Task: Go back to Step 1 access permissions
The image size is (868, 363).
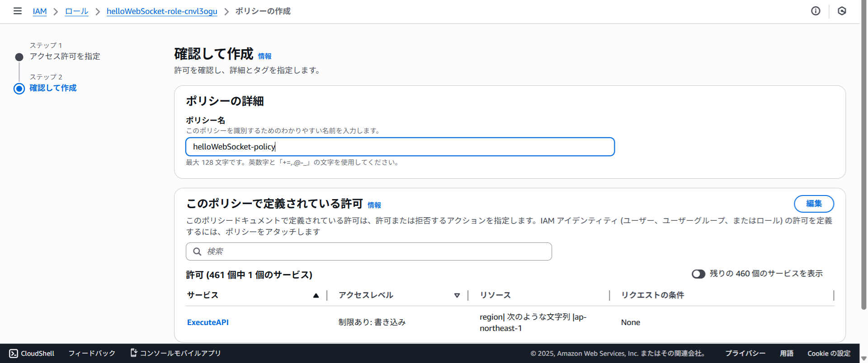Action: click(x=65, y=56)
